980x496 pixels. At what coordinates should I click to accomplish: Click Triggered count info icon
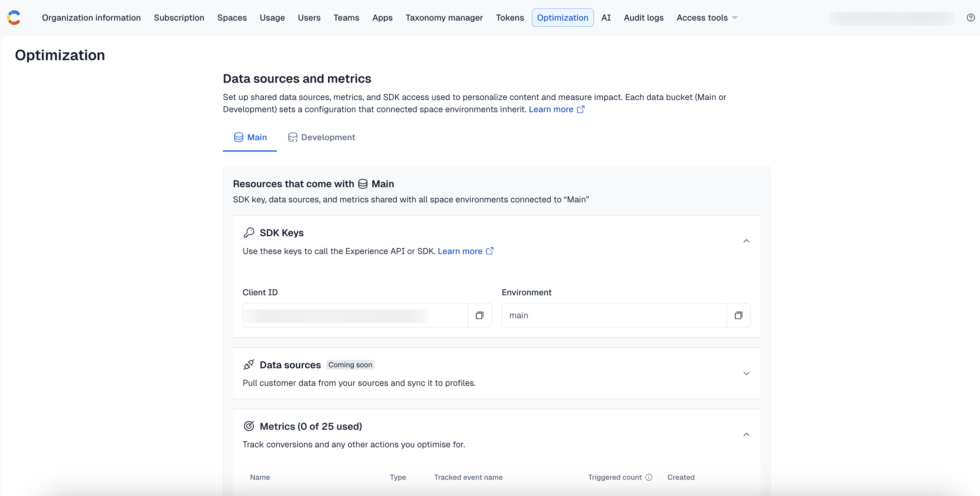(649, 477)
